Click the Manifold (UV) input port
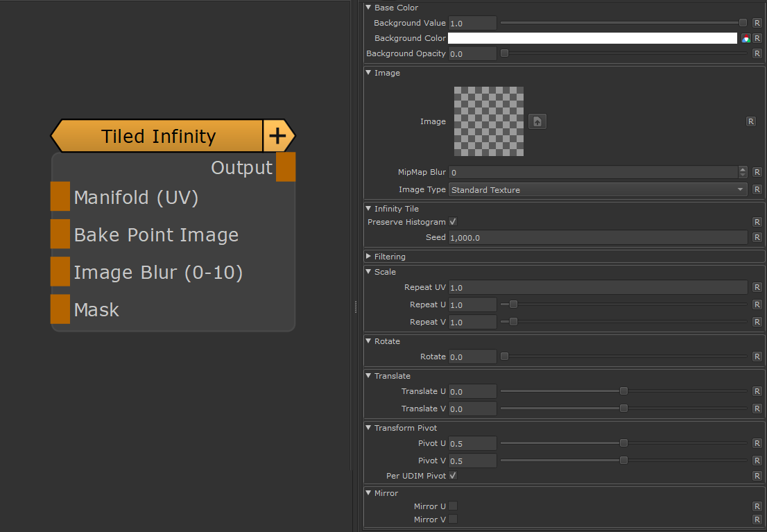767x532 pixels. point(60,197)
